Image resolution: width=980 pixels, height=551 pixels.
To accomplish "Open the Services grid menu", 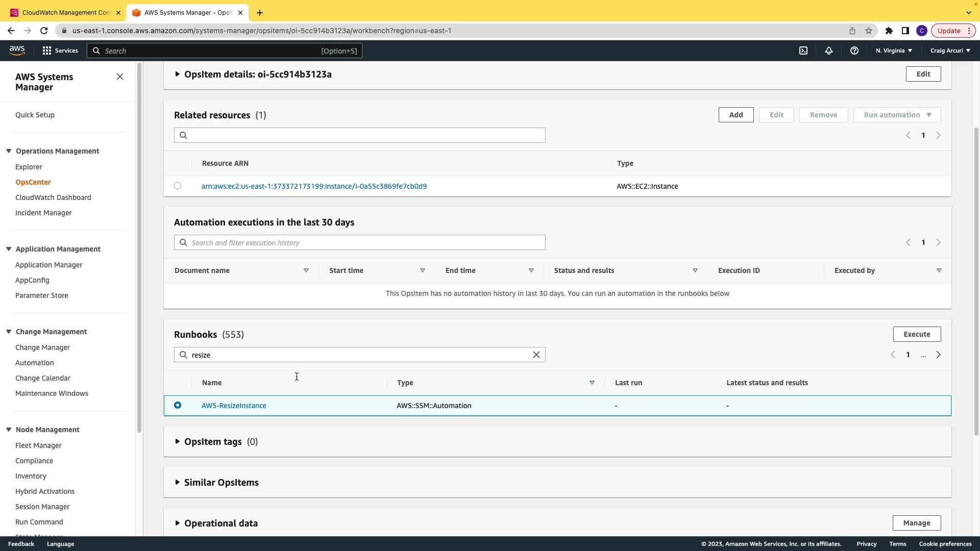I will 60,51.
